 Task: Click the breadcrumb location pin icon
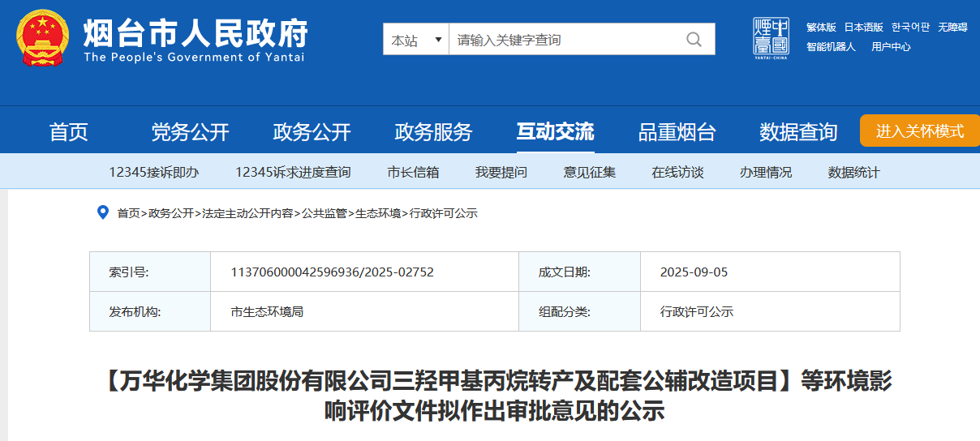point(103,212)
